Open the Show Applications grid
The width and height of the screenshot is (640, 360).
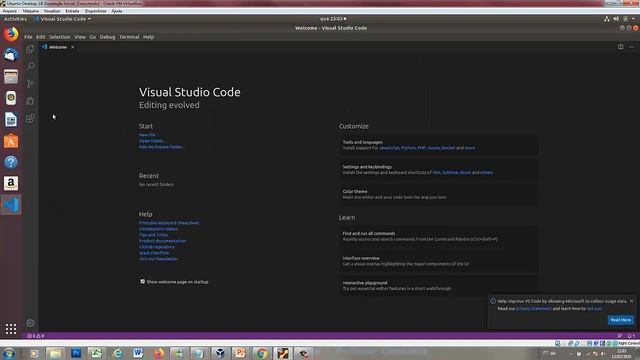tap(11, 329)
